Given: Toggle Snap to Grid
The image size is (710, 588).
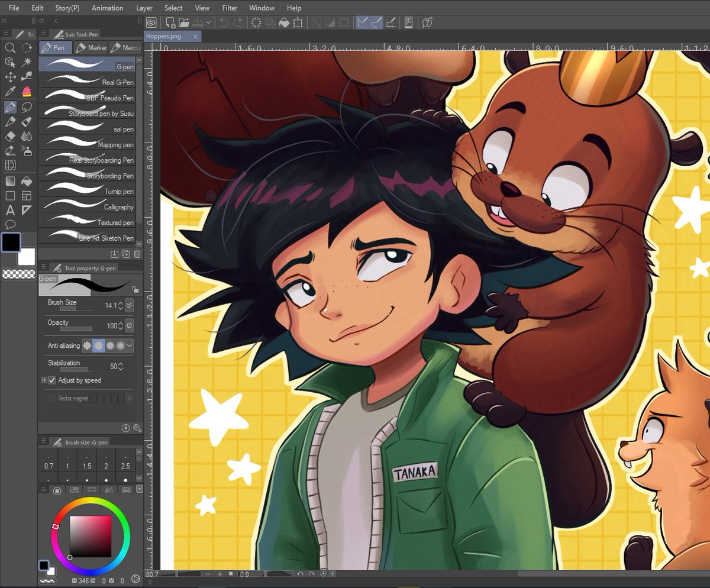Looking at the screenshot, I should [x=390, y=22].
